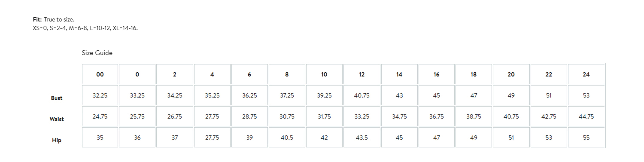Select the size 16 header cell
This screenshot has height=162, width=644.
coord(436,74)
